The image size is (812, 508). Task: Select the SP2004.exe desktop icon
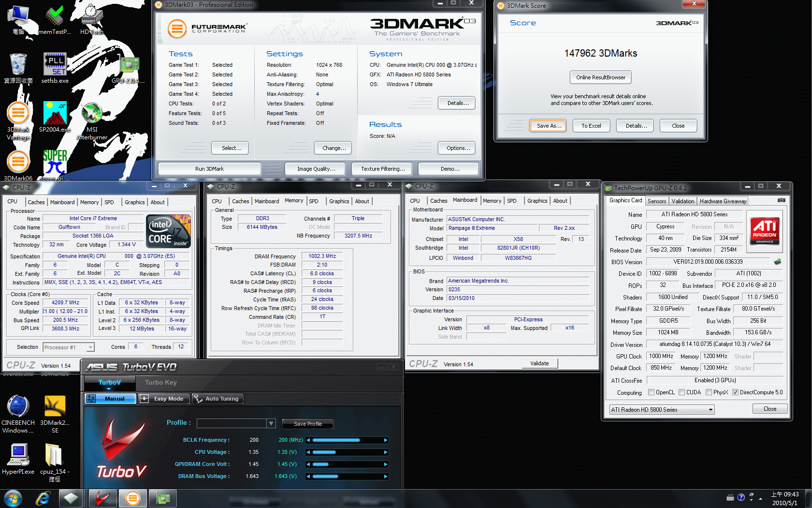tap(55, 117)
